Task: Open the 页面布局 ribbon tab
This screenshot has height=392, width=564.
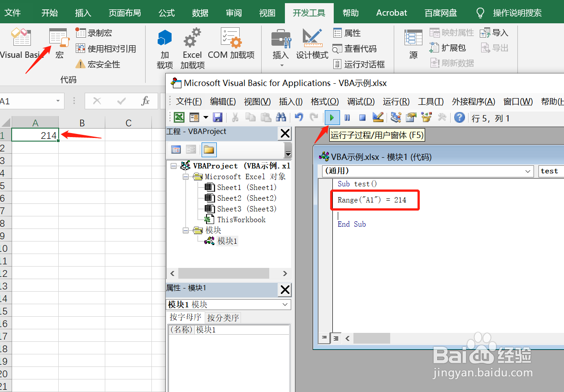Action: [x=125, y=13]
